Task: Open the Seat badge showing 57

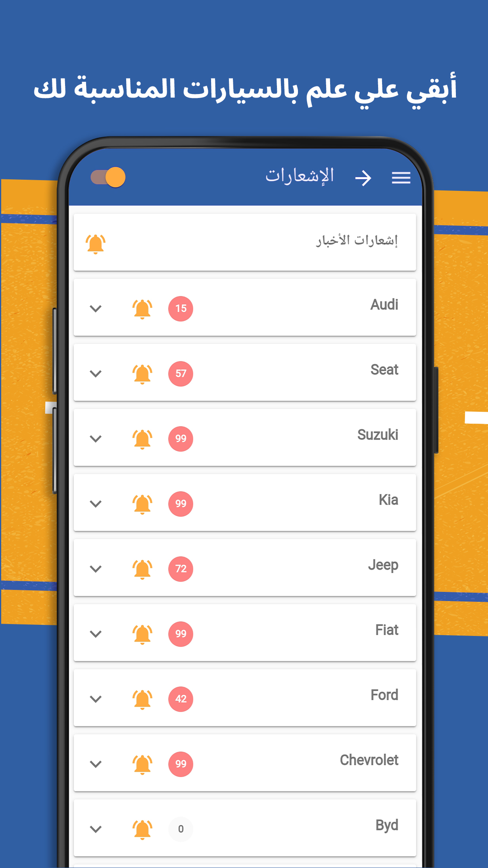Action: click(181, 374)
